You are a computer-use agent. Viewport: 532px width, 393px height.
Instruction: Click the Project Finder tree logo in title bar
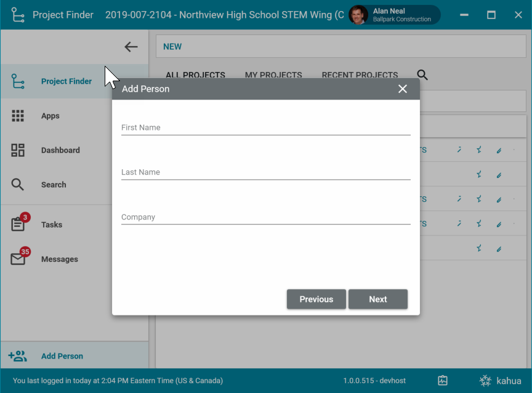tap(18, 15)
